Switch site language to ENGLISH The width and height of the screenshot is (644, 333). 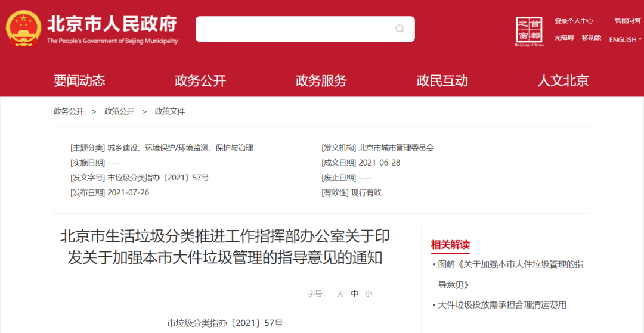[623, 40]
